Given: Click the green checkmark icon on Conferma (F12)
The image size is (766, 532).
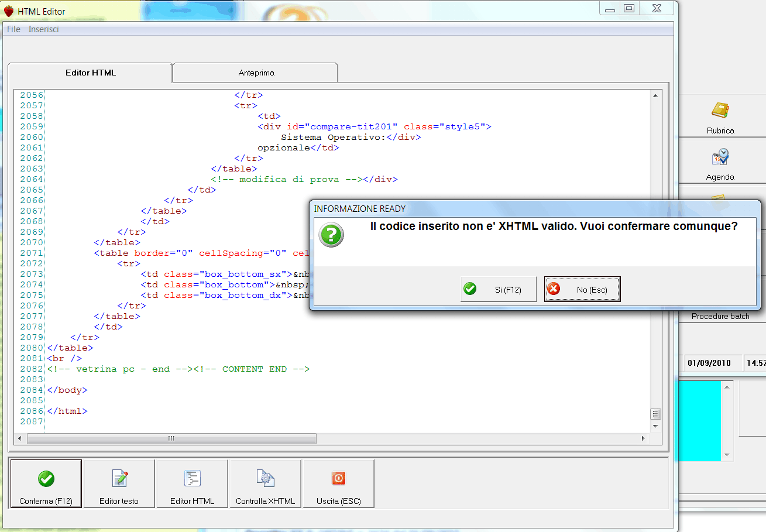Looking at the screenshot, I should pos(46,479).
